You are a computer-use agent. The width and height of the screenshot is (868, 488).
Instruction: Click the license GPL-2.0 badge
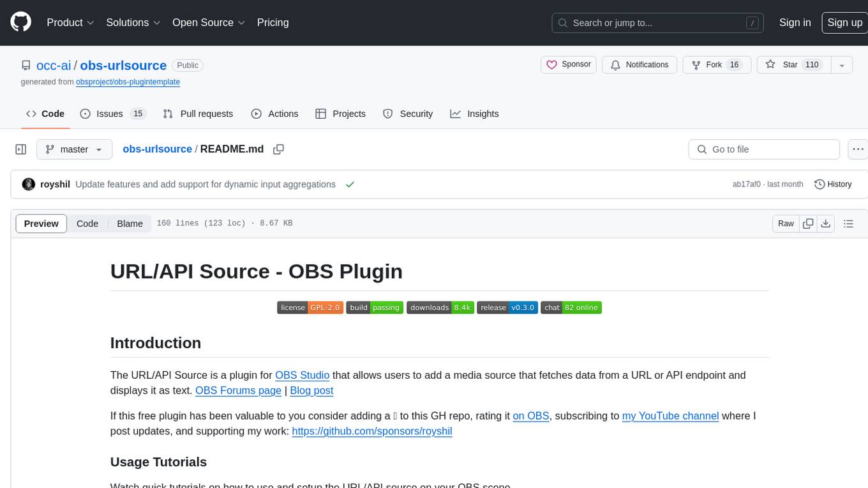[x=310, y=308]
